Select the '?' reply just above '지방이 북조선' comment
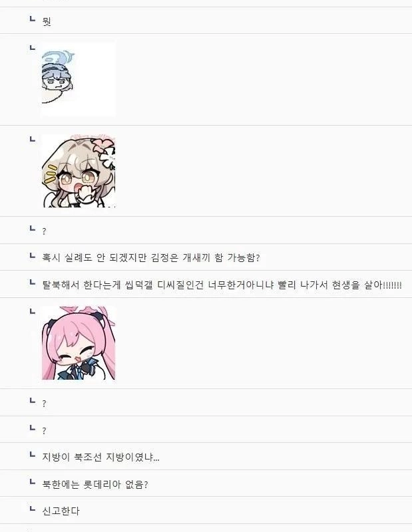 [44, 431]
